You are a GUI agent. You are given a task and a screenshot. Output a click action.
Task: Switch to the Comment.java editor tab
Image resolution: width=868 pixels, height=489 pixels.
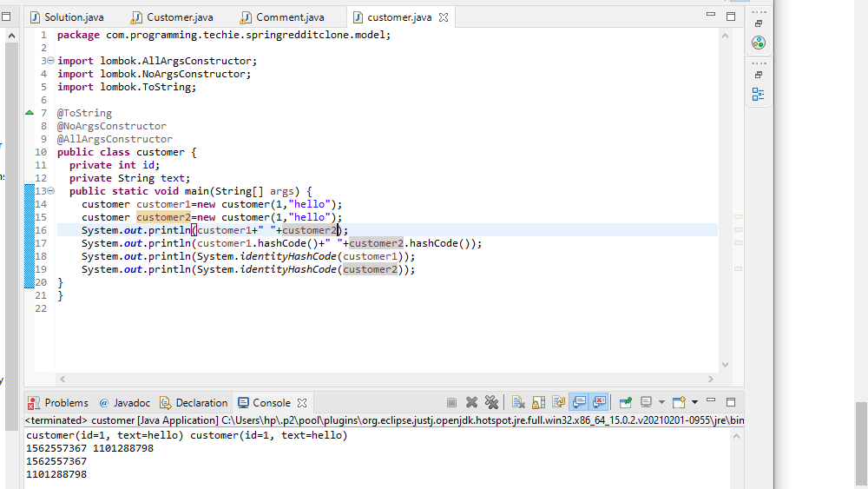[282, 17]
